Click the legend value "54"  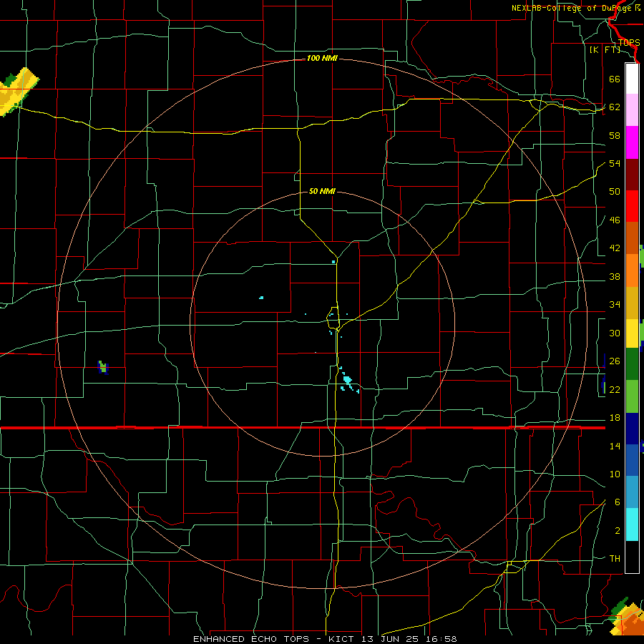[x=615, y=163]
